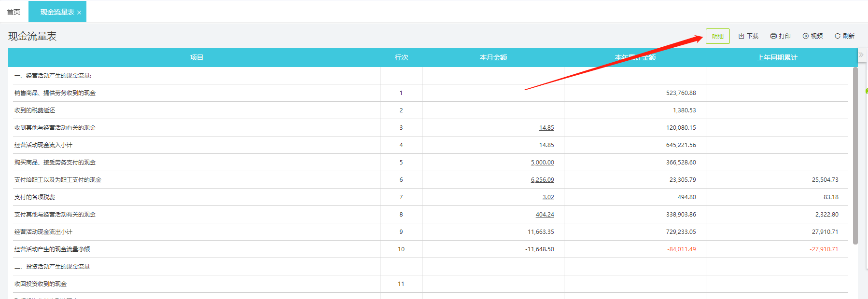Click the 645,221.56 year-to-date value
Screen dimensions: 868x299
pos(681,145)
